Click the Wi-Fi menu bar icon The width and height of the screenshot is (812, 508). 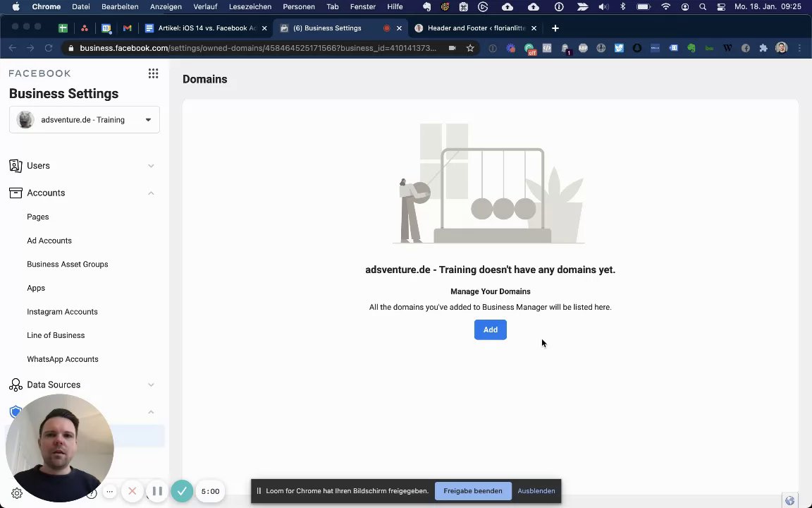tap(666, 7)
